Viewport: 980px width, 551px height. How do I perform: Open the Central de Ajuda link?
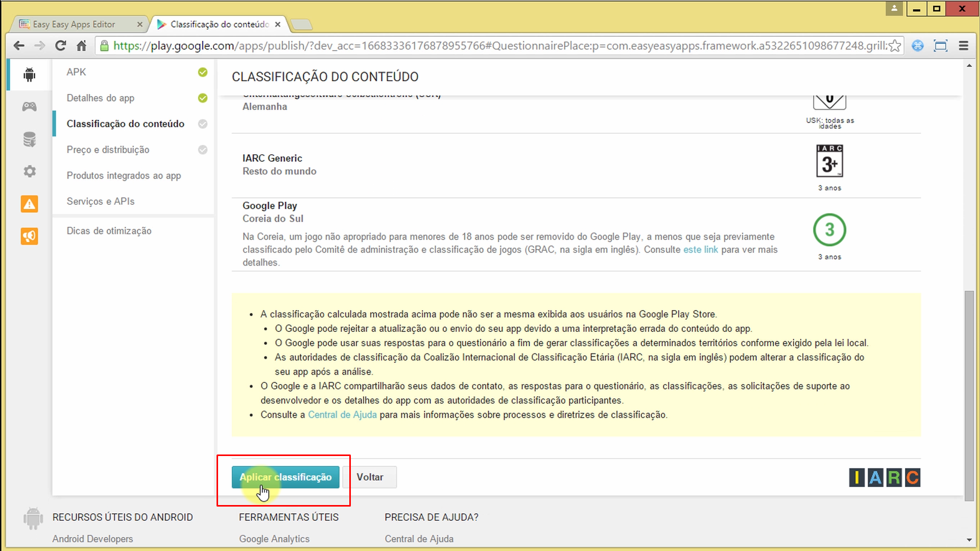point(342,415)
